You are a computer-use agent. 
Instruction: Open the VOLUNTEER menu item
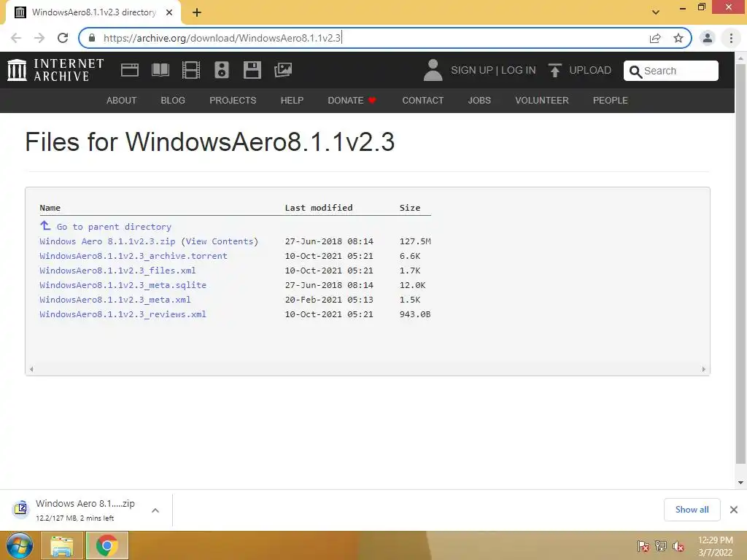point(542,101)
